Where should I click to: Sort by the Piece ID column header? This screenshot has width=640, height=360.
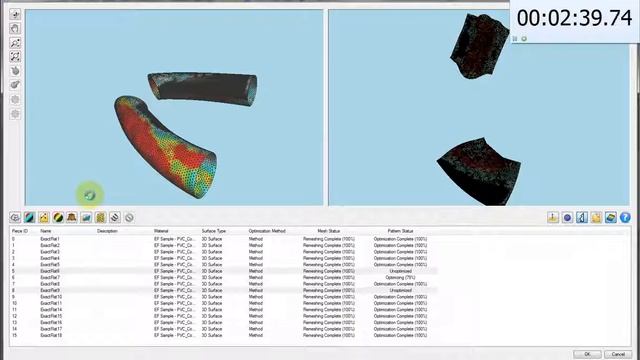(x=20, y=231)
